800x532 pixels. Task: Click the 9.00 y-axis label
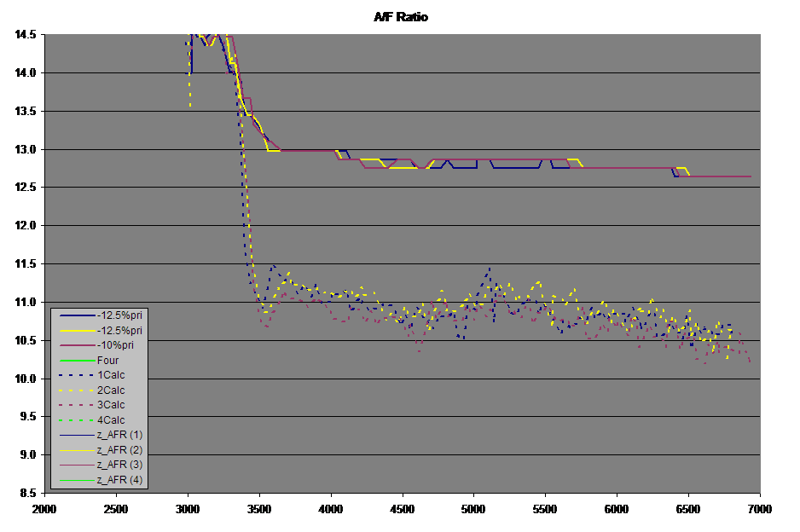coord(26,455)
